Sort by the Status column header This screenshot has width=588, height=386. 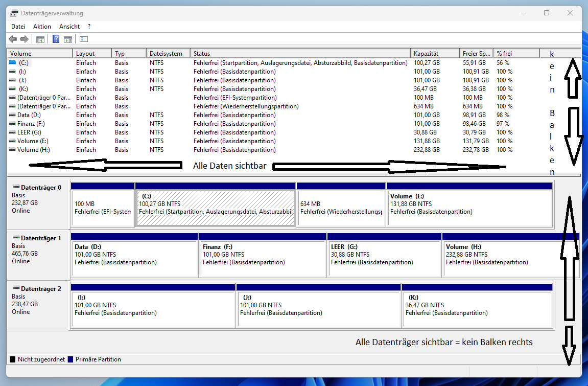300,54
